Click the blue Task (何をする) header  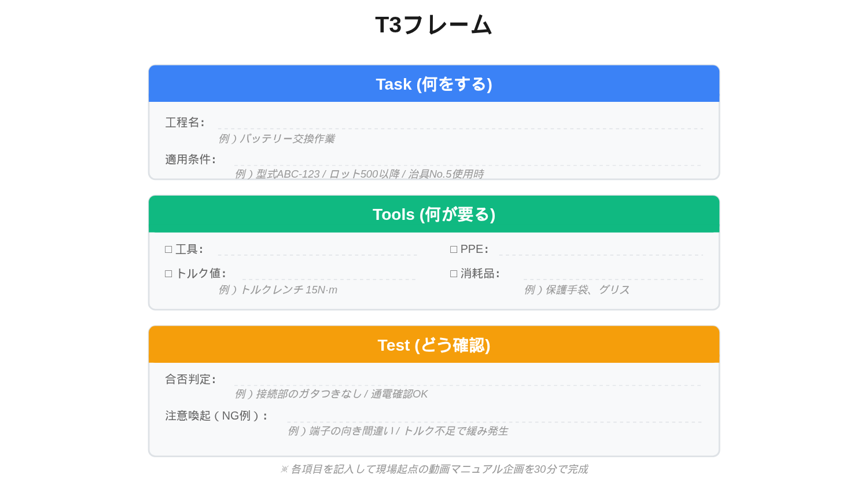coord(434,84)
